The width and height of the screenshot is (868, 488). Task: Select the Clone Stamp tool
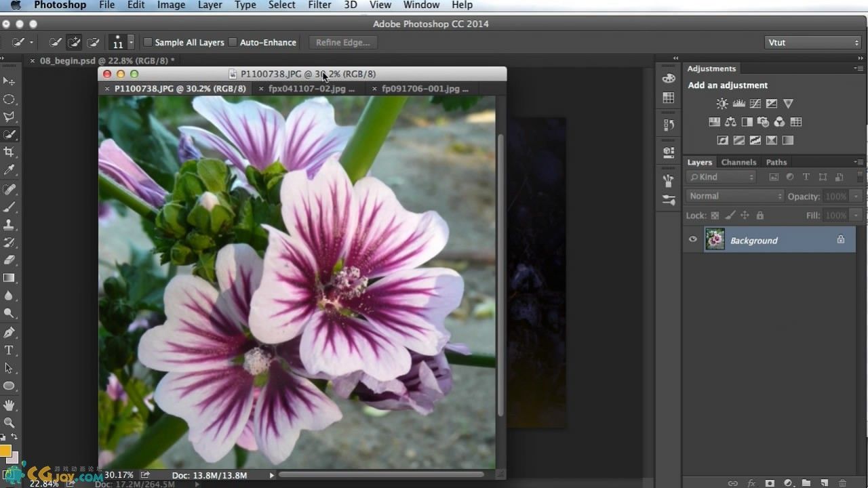(x=9, y=225)
